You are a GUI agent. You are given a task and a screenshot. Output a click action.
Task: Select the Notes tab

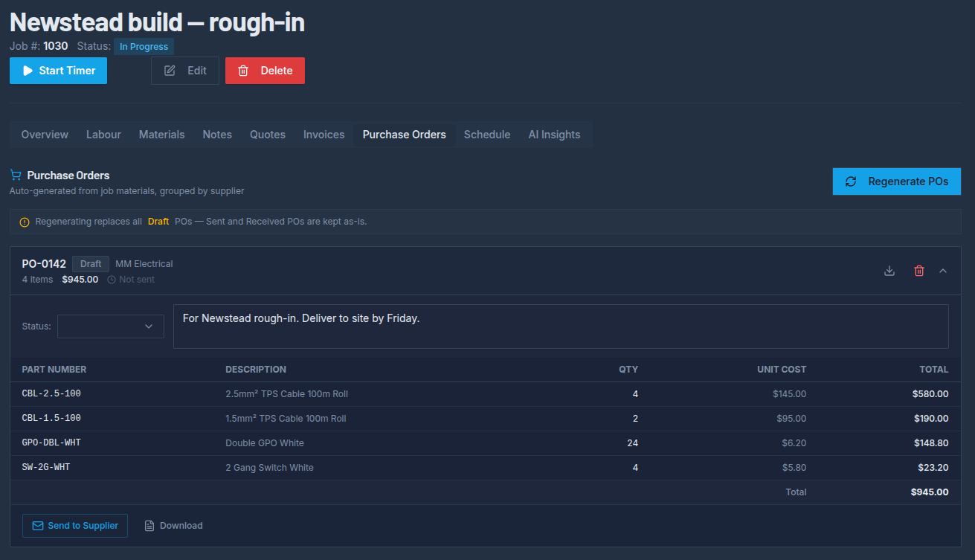(x=217, y=135)
